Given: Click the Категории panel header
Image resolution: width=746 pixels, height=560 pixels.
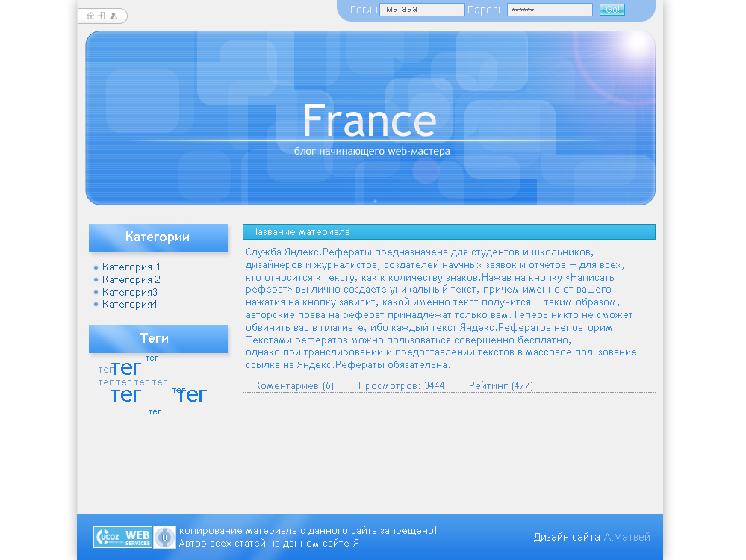Looking at the screenshot, I should [x=158, y=237].
